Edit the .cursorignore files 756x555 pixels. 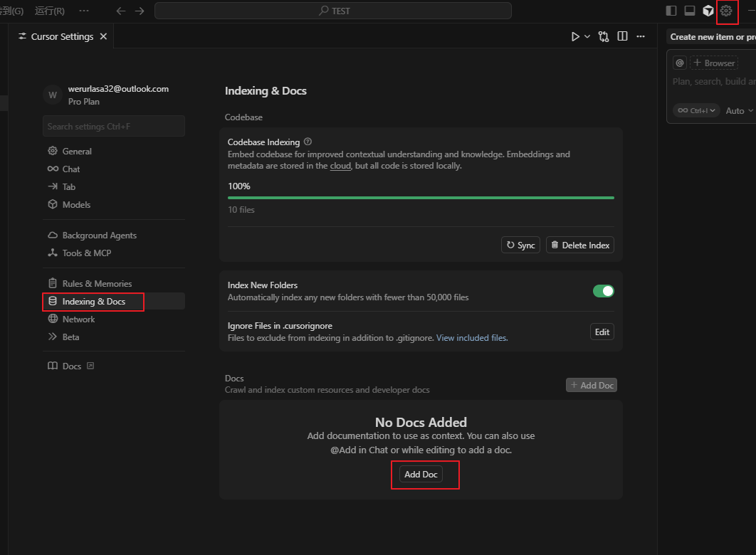click(602, 332)
